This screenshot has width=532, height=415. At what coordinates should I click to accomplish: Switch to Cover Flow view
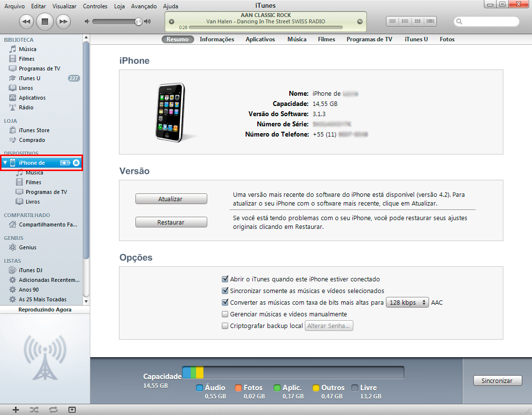(430, 21)
